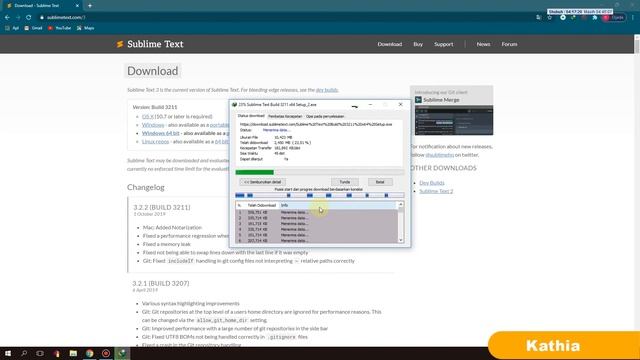Minimize the download dialog window

pos(370,105)
